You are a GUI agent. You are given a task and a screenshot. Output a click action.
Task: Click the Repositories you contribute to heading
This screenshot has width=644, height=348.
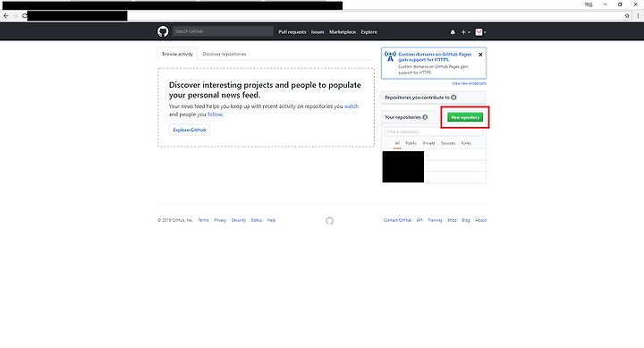click(418, 98)
